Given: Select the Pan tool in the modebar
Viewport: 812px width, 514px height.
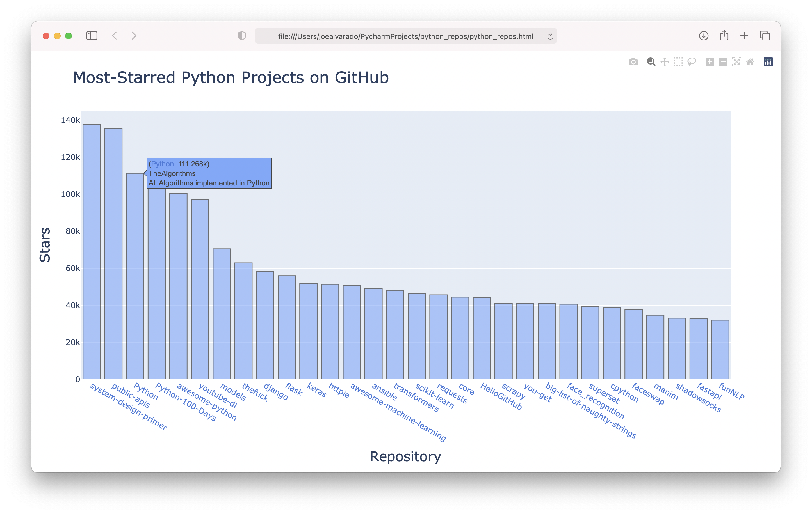Looking at the screenshot, I should (664, 62).
